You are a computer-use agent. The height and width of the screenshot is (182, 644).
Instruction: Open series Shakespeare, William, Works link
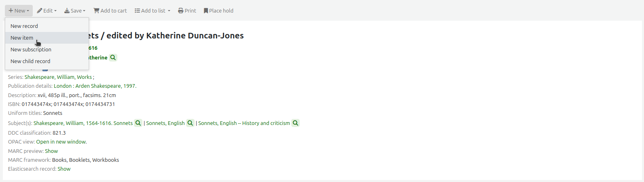coord(58,77)
